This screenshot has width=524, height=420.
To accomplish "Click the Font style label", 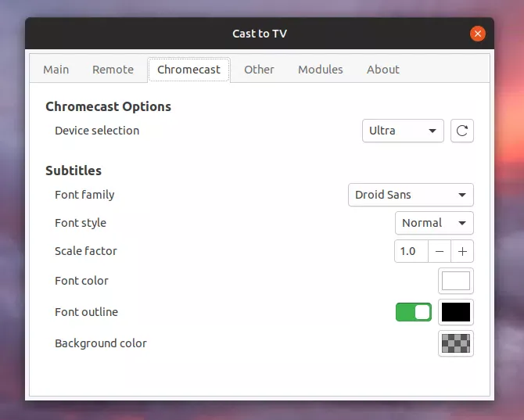I will click(81, 223).
